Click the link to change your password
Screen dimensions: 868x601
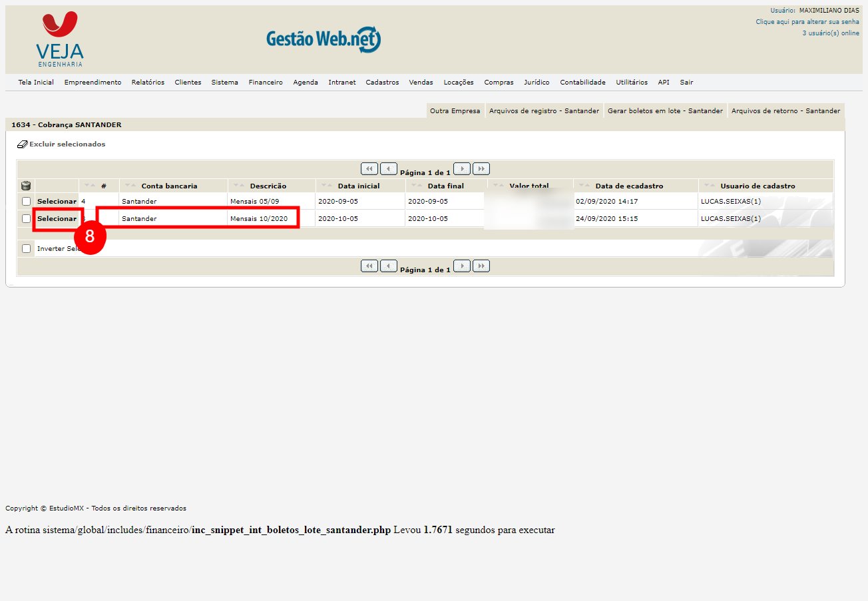[807, 22]
